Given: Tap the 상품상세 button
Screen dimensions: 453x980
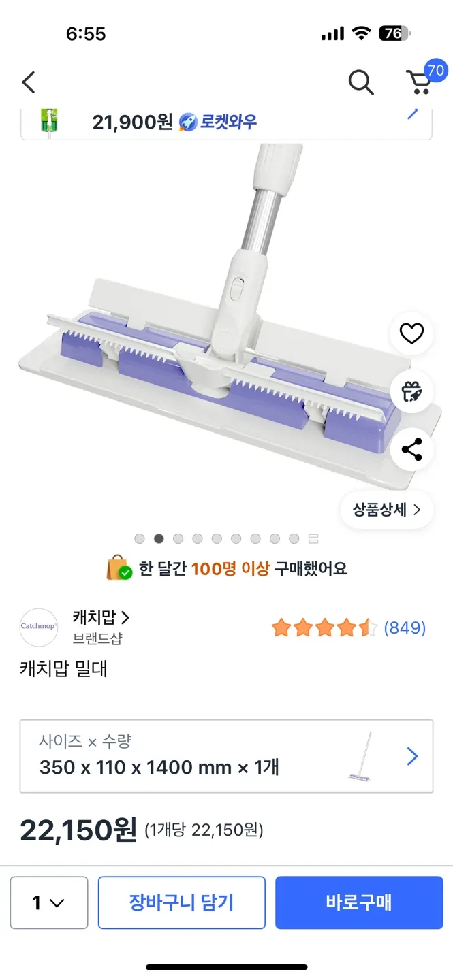Looking at the screenshot, I should (386, 509).
